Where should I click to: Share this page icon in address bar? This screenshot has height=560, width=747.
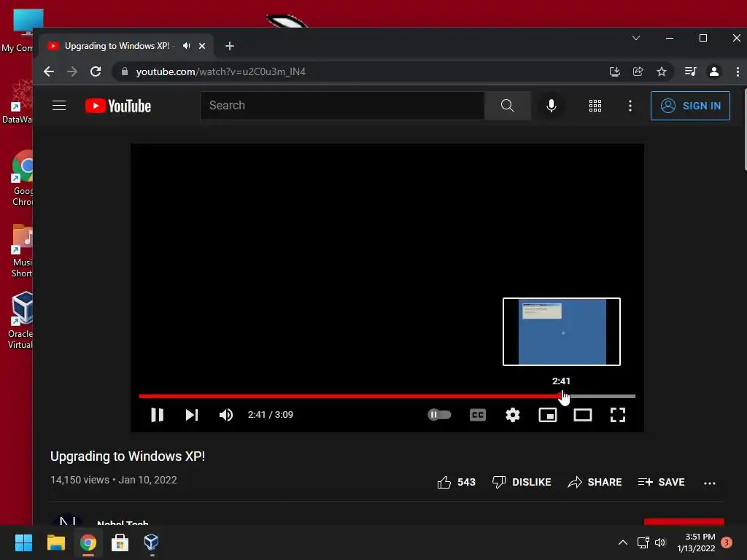point(638,71)
